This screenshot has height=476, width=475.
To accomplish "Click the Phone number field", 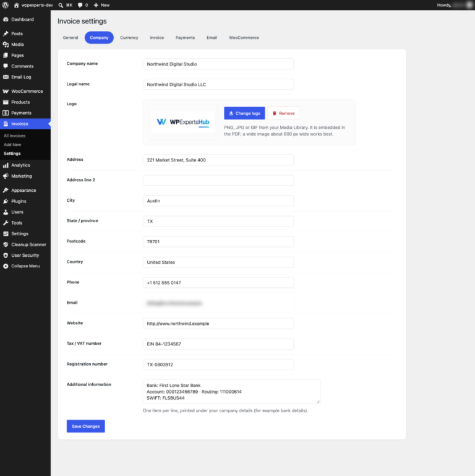I will pyautogui.click(x=218, y=283).
